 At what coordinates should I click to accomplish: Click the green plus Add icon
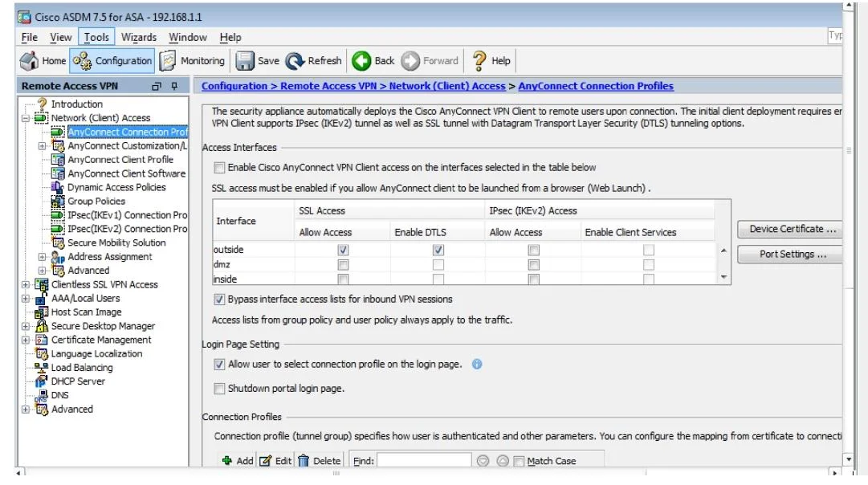coord(227,461)
